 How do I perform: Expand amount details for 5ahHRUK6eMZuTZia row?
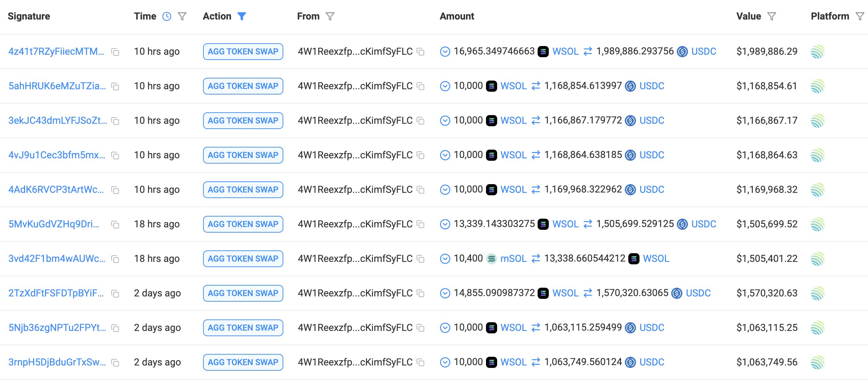445,86
